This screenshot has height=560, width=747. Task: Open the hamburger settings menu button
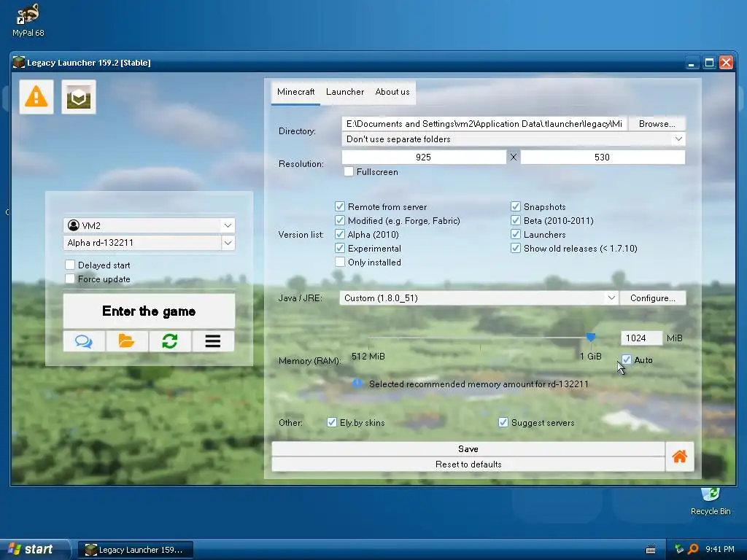213,341
